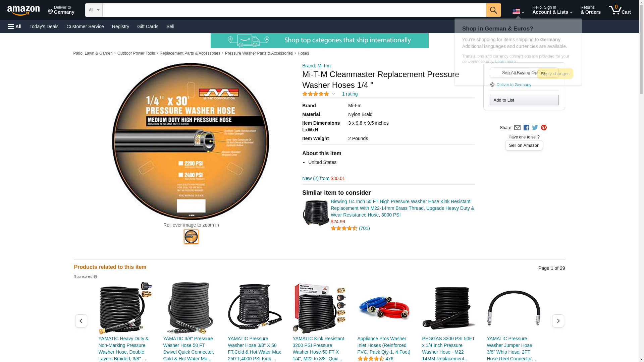Viewport: 644px width, 362px height.
Task: Select the product image thumbnail
Action: click(191, 237)
